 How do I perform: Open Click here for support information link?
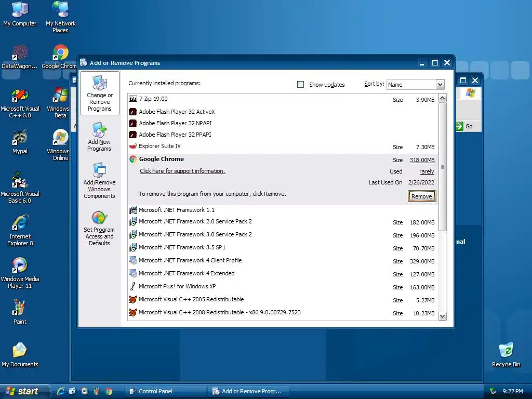pos(182,171)
